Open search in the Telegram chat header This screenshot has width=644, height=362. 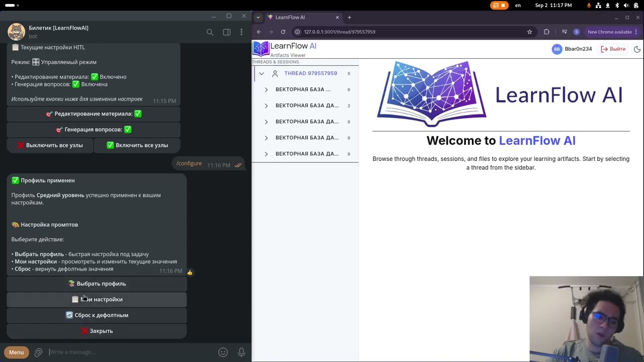(210, 32)
